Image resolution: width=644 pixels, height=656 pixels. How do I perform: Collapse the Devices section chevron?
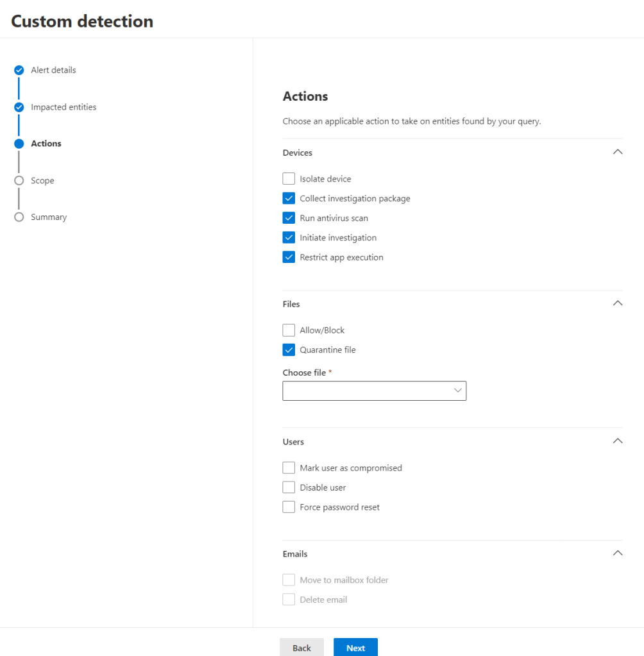617,153
